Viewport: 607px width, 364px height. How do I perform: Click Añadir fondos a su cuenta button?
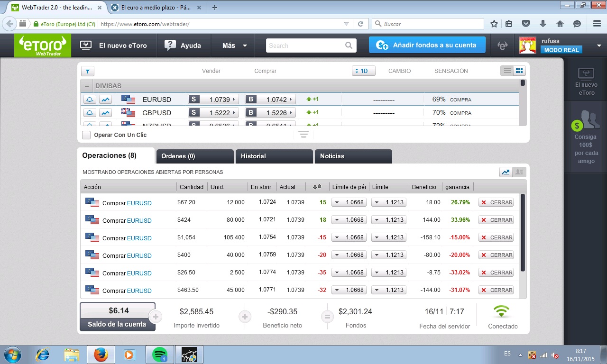(x=427, y=45)
